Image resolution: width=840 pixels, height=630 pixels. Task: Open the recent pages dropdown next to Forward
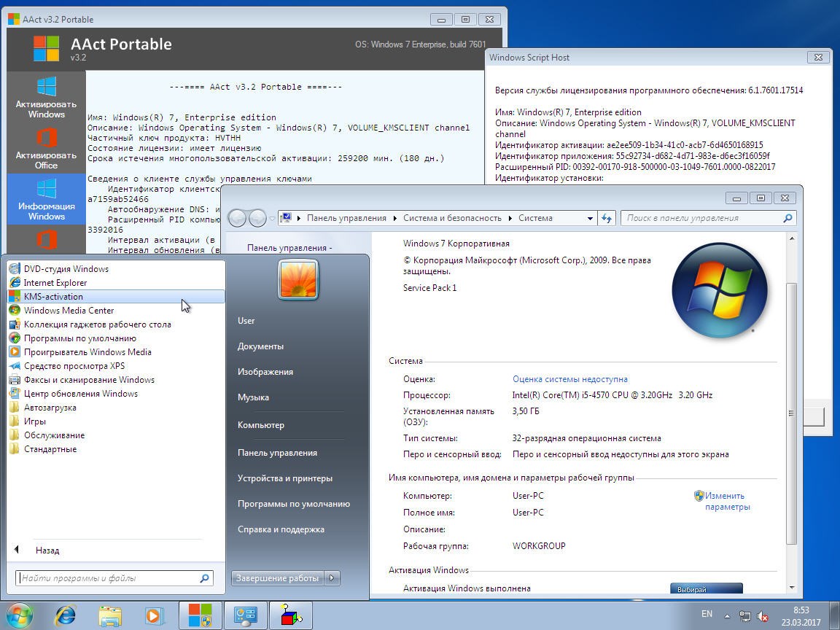coord(272,218)
